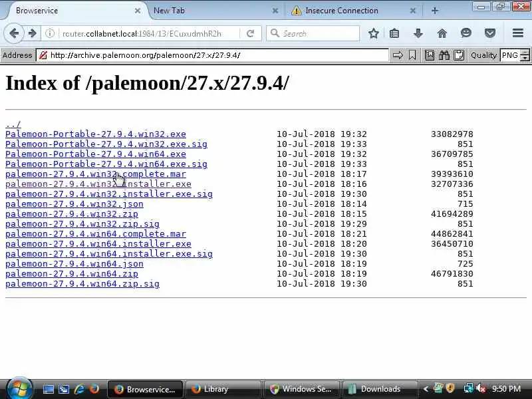Open palemoon-27.9.4.win64.installer.exe link
Viewport: 532px width, 399px height.
98,244
